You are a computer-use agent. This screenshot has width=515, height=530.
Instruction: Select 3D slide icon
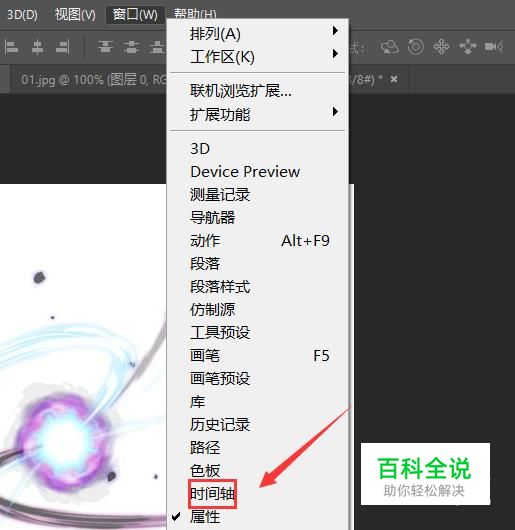coord(468,47)
